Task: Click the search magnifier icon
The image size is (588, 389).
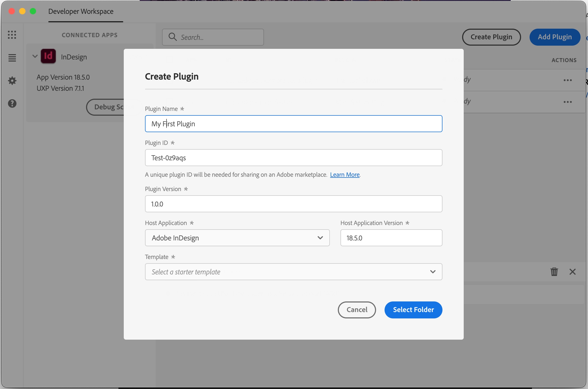Action: [x=173, y=37]
